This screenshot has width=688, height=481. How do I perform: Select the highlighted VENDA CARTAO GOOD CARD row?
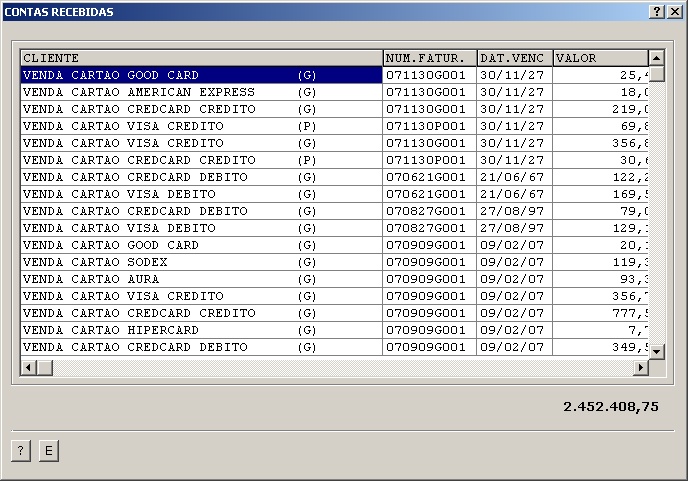coord(334,75)
